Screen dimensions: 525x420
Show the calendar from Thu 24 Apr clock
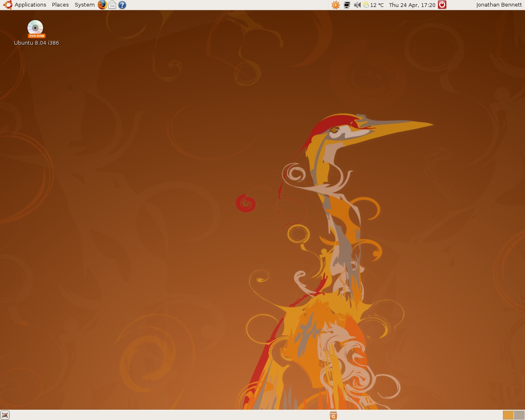tap(412, 5)
